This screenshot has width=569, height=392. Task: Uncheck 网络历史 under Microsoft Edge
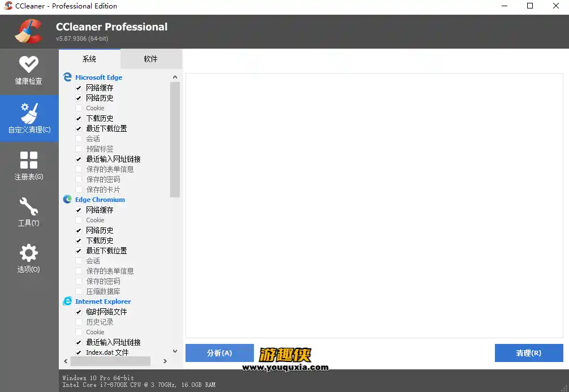point(79,98)
